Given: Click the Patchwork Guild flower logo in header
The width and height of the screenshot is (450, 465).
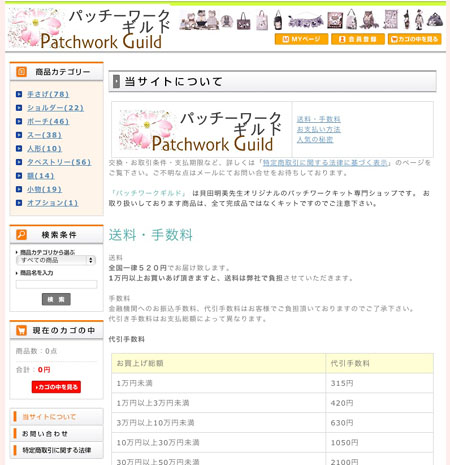Looking at the screenshot, I should pos(89,28).
